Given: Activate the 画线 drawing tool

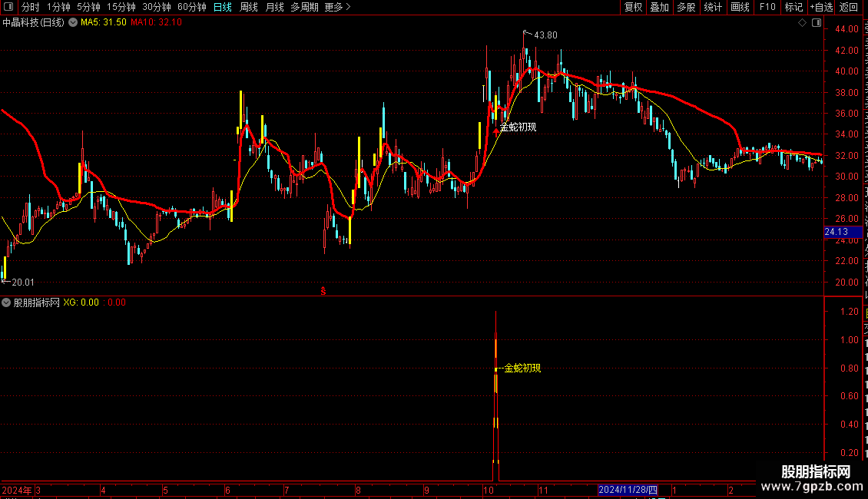Looking at the screenshot, I should (740, 7).
